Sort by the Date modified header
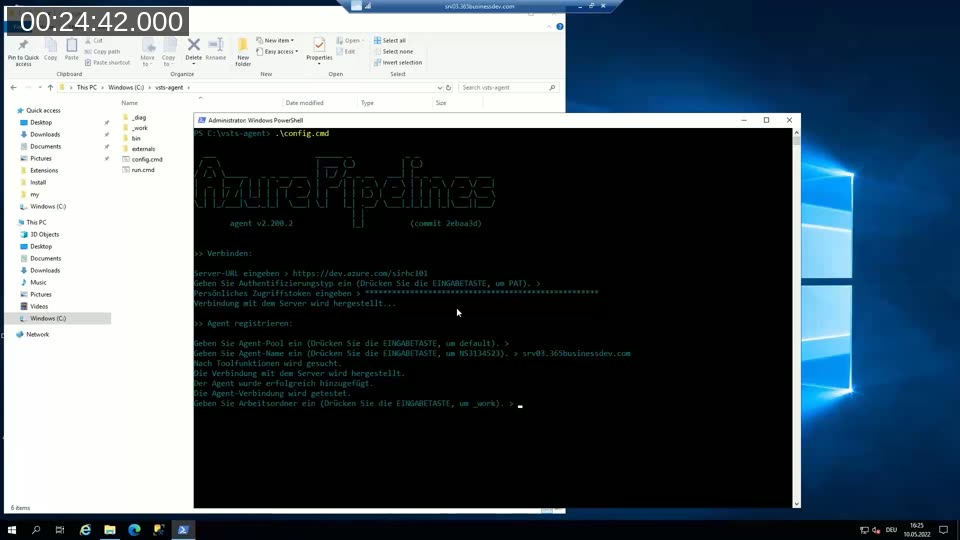960x540 pixels. tap(304, 103)
